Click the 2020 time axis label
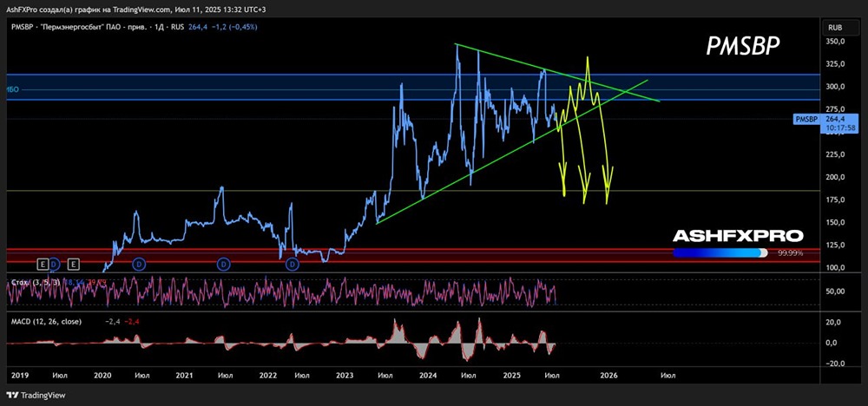The height and width of the screenshot is (406, 868). pyautogui.click(x=102, y=376)
